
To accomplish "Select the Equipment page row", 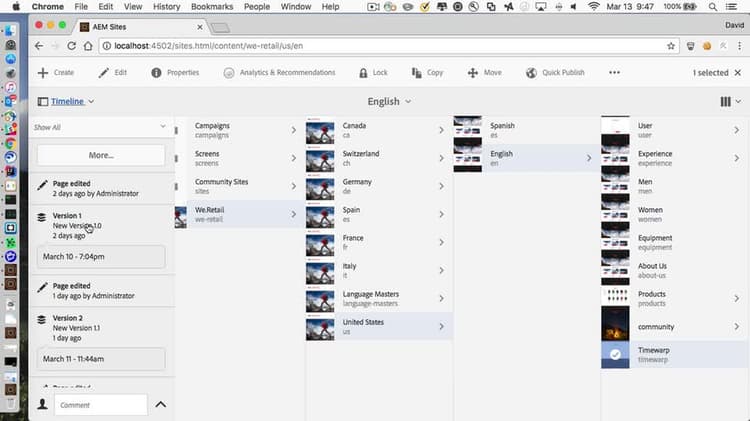I will [673, 243].
